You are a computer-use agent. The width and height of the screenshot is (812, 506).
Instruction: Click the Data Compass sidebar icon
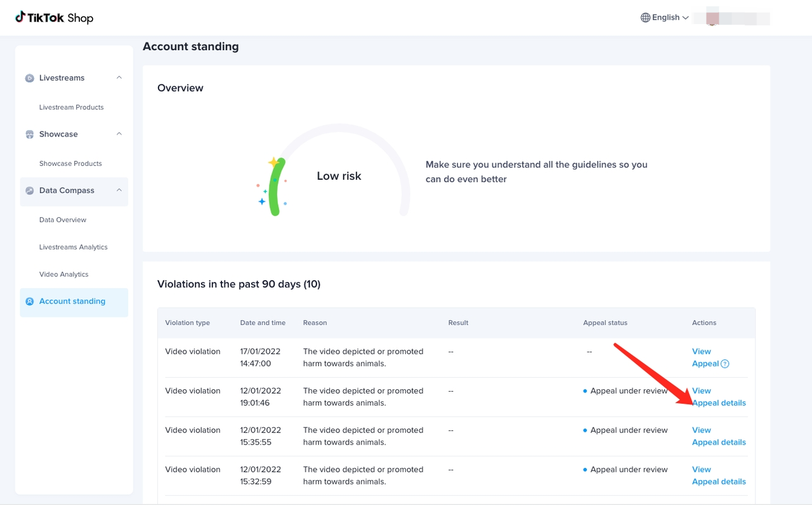pyautogui.click(x=29, y=190)
